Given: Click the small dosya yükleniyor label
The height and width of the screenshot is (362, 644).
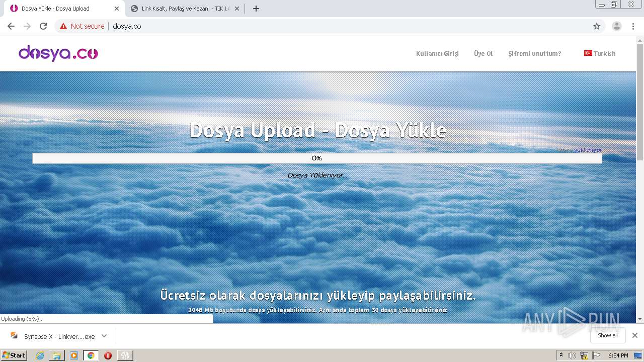Looking at the screenshot, I should pos(579,150).
